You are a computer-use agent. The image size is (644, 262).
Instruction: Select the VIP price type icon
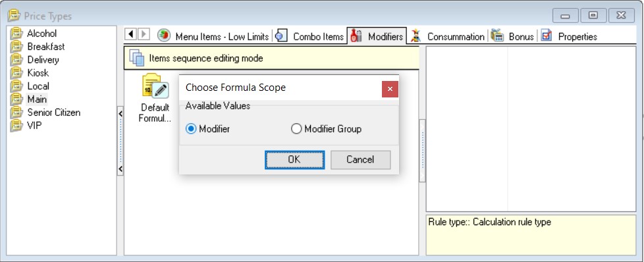coord(16,125)
